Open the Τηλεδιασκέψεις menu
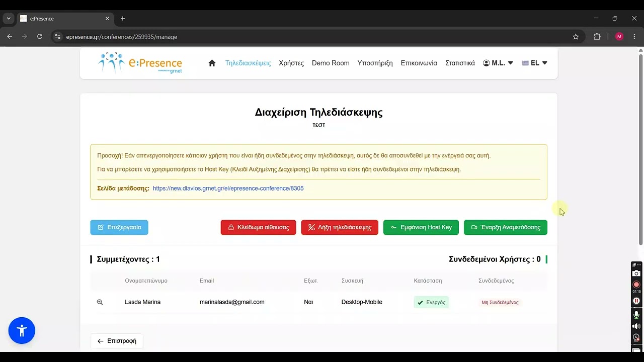The image size is (644, 362). pos(248,63)
